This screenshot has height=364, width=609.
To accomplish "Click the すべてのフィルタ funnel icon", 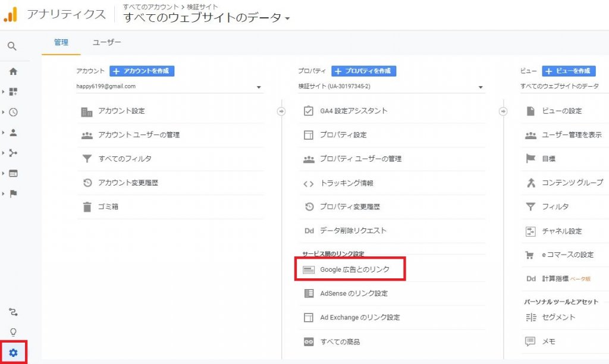I will [x=87, y=159].
